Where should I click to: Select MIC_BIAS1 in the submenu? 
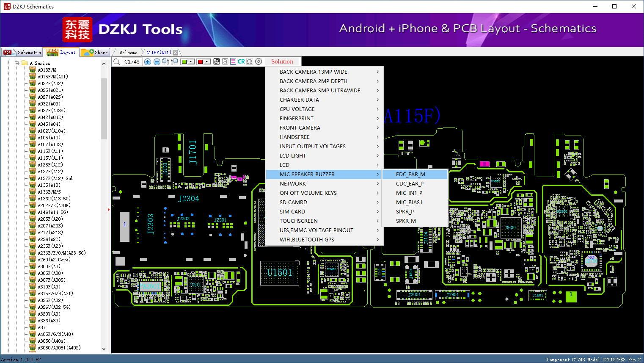(415, 202)
